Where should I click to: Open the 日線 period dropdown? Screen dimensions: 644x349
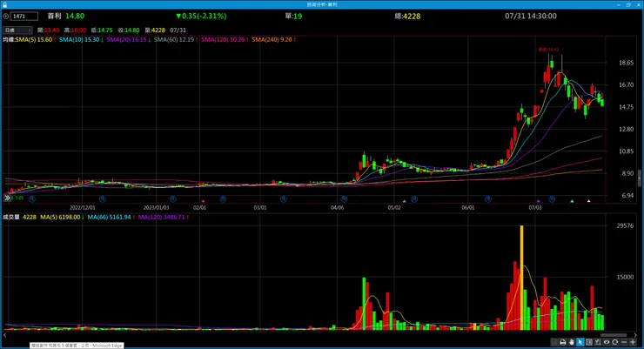[x=17, y=30]
